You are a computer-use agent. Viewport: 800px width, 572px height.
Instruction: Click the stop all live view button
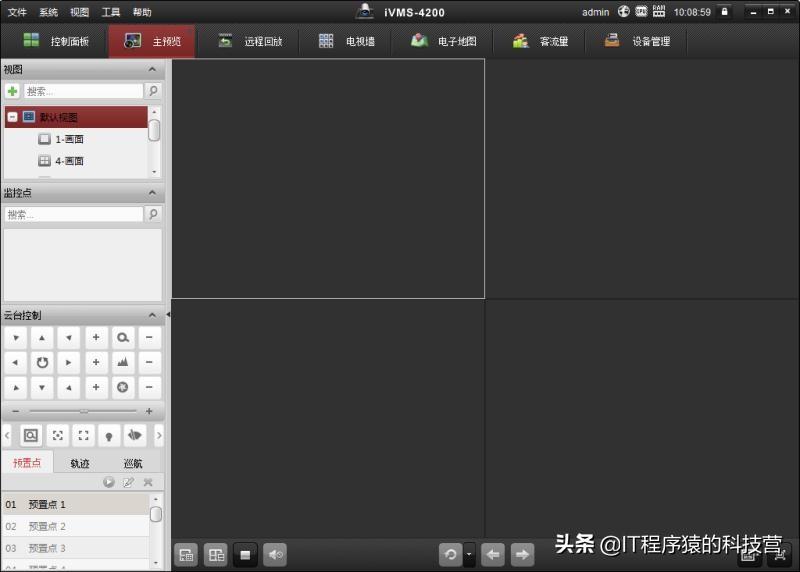pyautogui.click(x=245, y=555)
